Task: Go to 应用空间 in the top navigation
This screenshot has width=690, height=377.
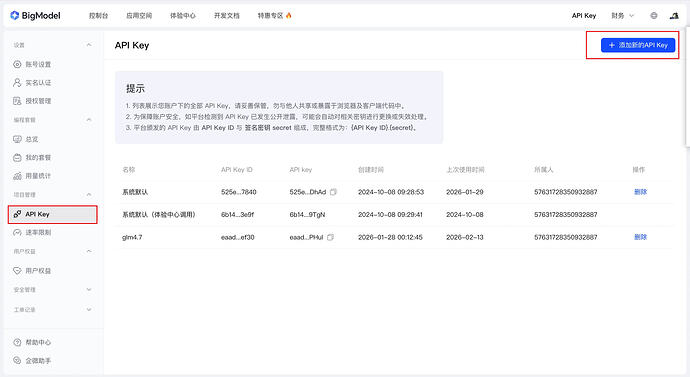Action: pos(139,15)
